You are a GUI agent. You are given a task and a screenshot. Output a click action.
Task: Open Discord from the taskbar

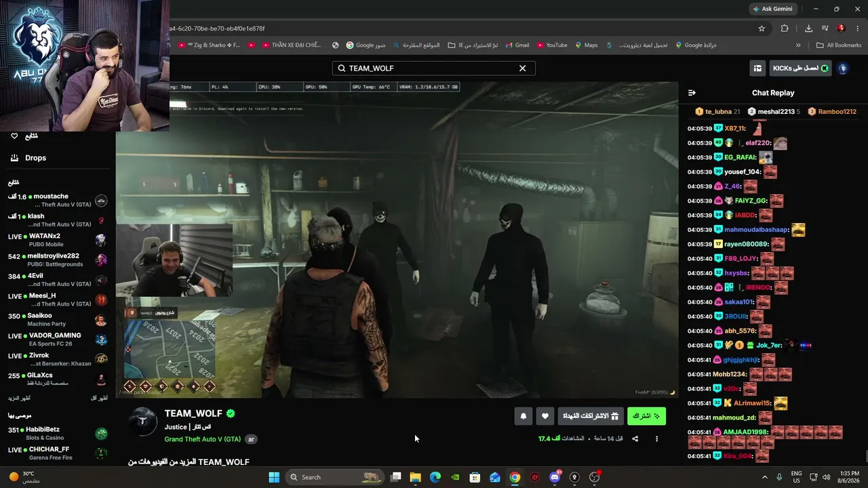point(555,477)
